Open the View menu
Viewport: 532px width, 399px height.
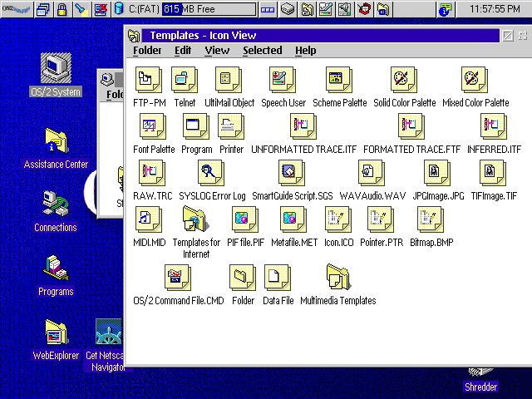(x=217, y=50)
